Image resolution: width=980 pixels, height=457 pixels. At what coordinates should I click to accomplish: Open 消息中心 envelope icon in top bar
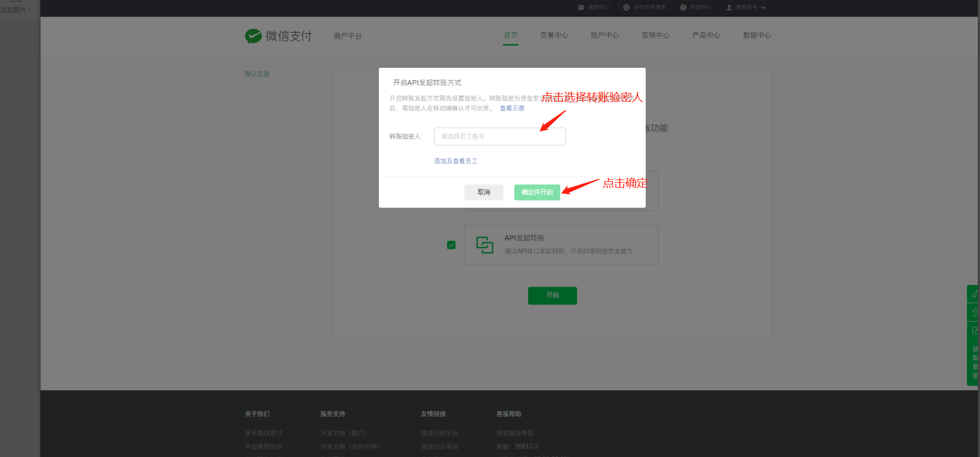tap(581, 8)
